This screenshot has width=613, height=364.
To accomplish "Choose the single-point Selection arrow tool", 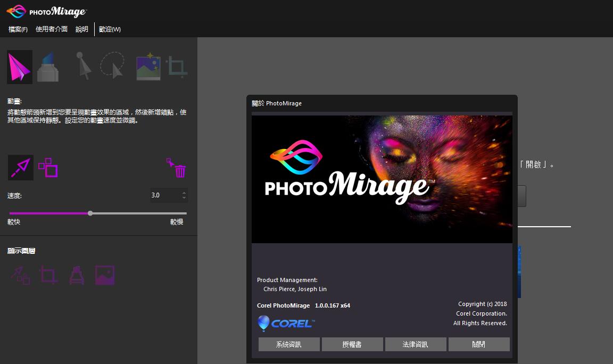I will [x=82, y=66].
